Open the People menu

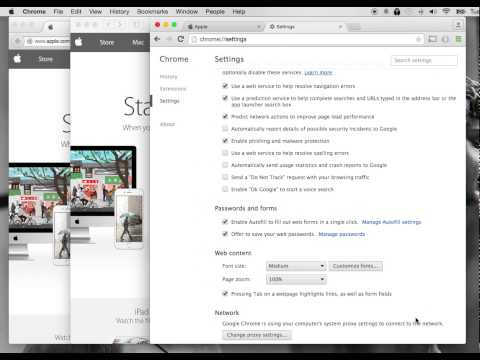pyautogui.click(x=215, y=12)
